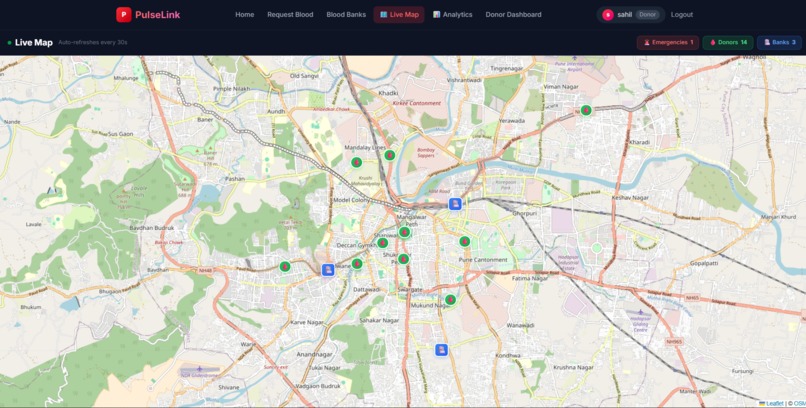Click the 'Auto-refreshes every 30s' text
Viewport: 806px width, 408px height.
(93, 43)
